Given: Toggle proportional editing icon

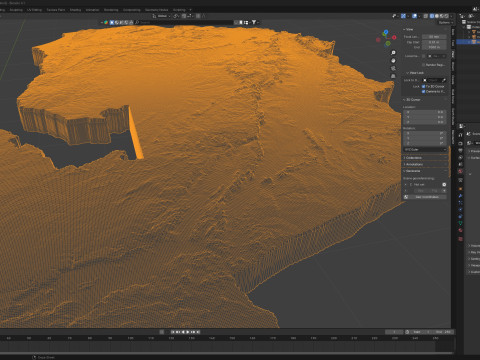Looking at the screenshot, I should [x=198, y=16].
